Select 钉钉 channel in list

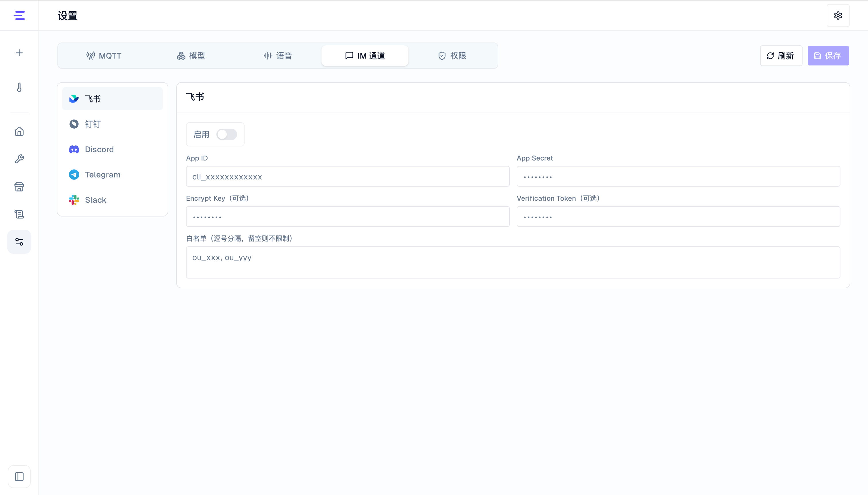pos(113,124)
